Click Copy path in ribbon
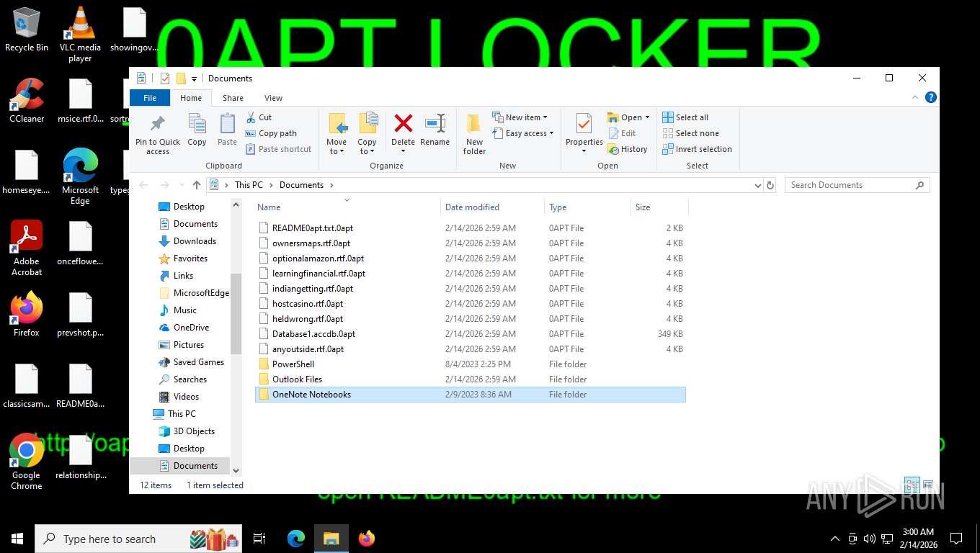980x553 pixels. (x=271, y=133)
